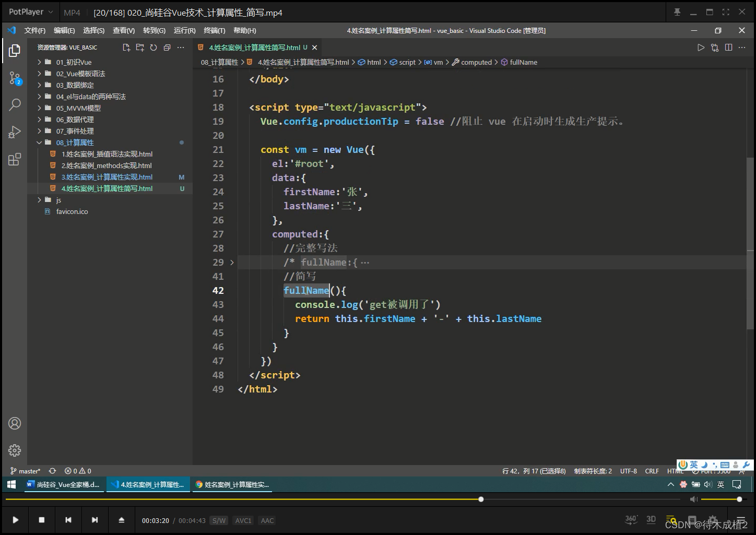Split the editor to the right
The width and height of the screenshot is (756, 535).
click(728, 47)
